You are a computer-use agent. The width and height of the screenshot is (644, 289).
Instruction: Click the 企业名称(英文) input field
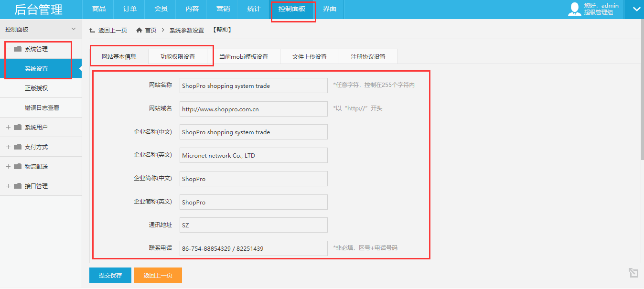254,155
